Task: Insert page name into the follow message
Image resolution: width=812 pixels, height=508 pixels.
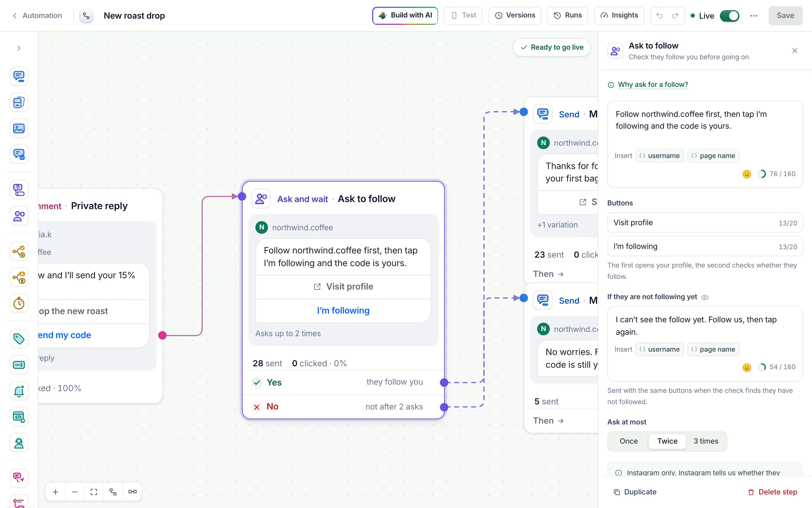Action: tap(713, 156)
